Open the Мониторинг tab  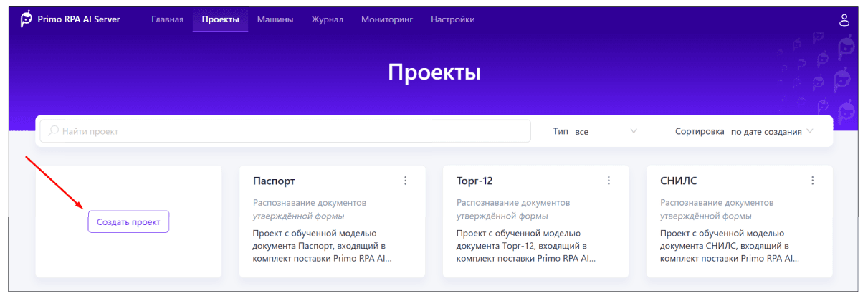pos(387,19)
